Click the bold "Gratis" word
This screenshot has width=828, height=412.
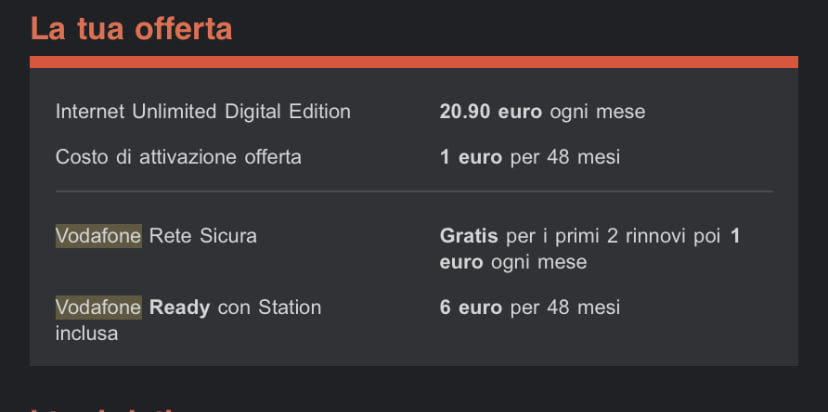pos(469,236)
